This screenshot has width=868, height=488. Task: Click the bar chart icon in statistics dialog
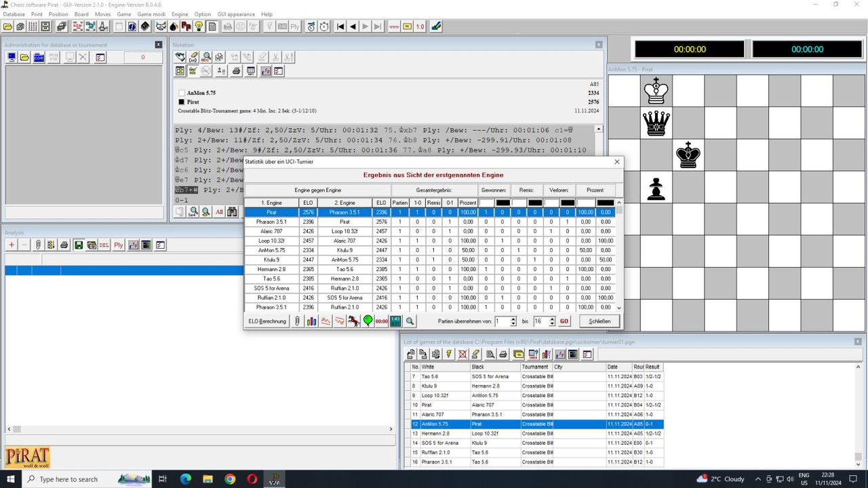click(x=311, y=321)
